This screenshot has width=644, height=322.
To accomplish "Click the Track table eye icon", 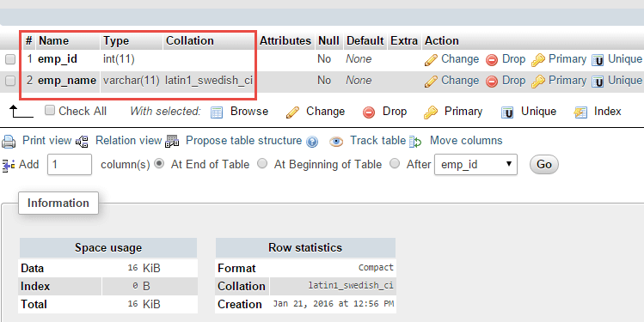I will (336, 142).
